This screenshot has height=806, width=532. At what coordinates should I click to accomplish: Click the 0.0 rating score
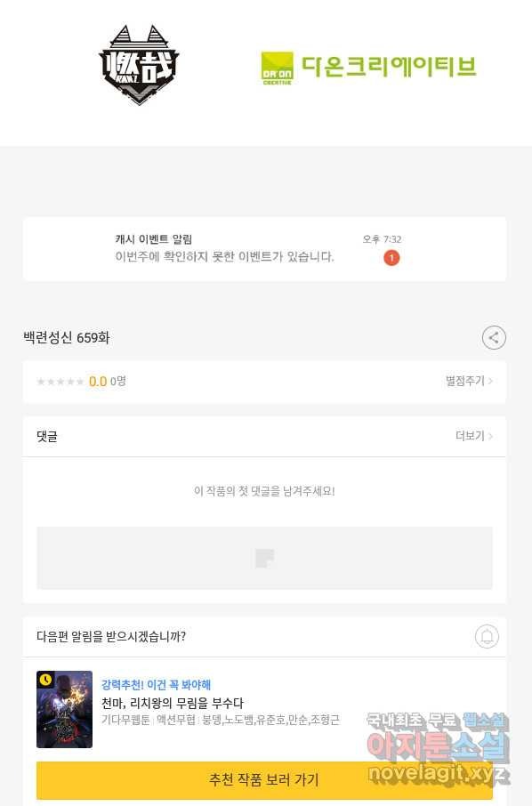[x=98, y=382]
